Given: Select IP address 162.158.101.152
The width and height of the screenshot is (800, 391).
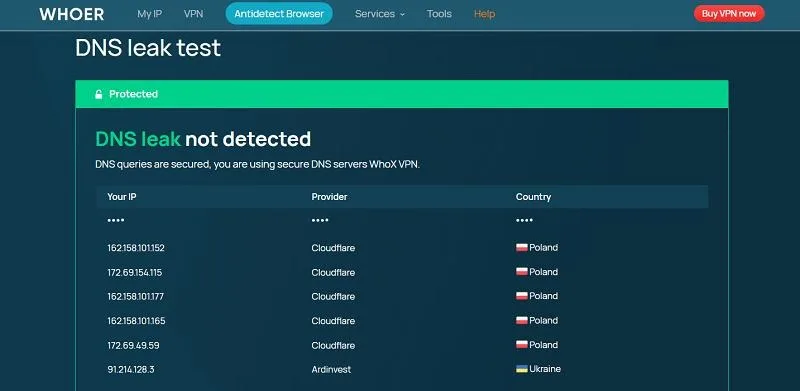Looking at the screenshot, I should 136,248.
